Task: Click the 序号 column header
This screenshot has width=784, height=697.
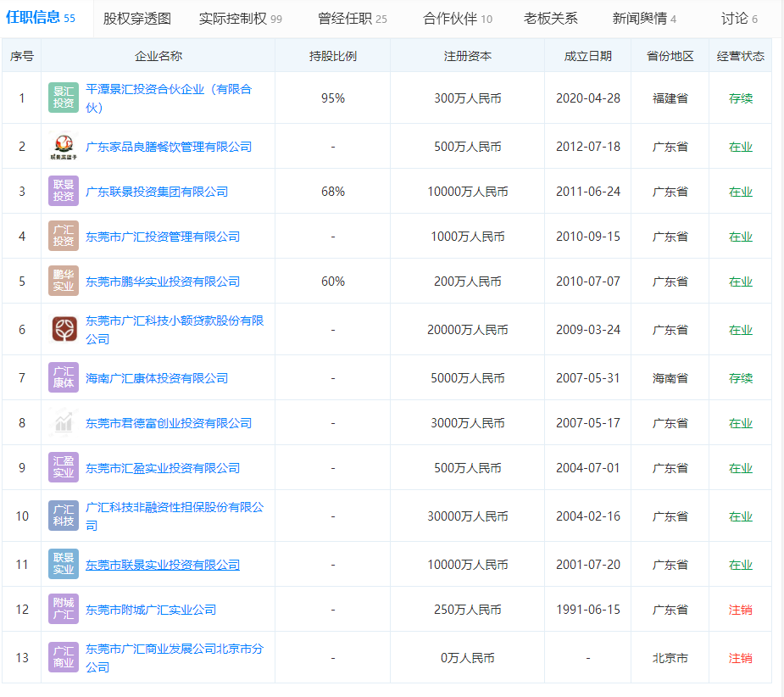Action: (22, 56)
